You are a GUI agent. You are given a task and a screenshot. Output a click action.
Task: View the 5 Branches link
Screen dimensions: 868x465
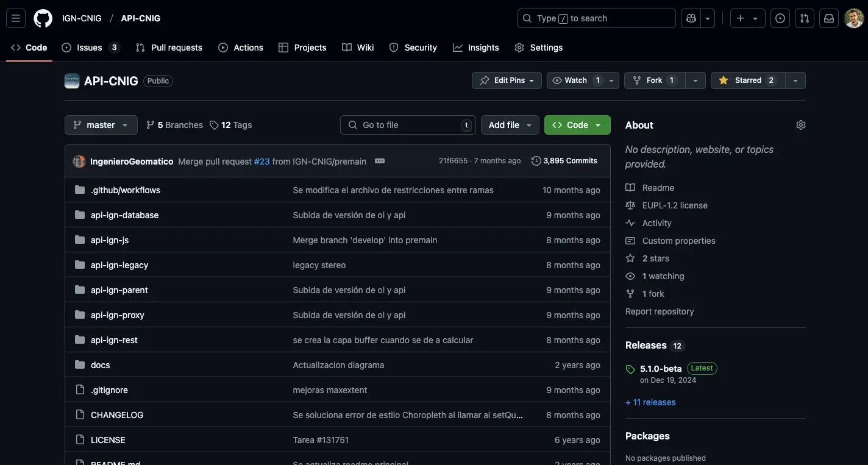[x=174, y=125]
